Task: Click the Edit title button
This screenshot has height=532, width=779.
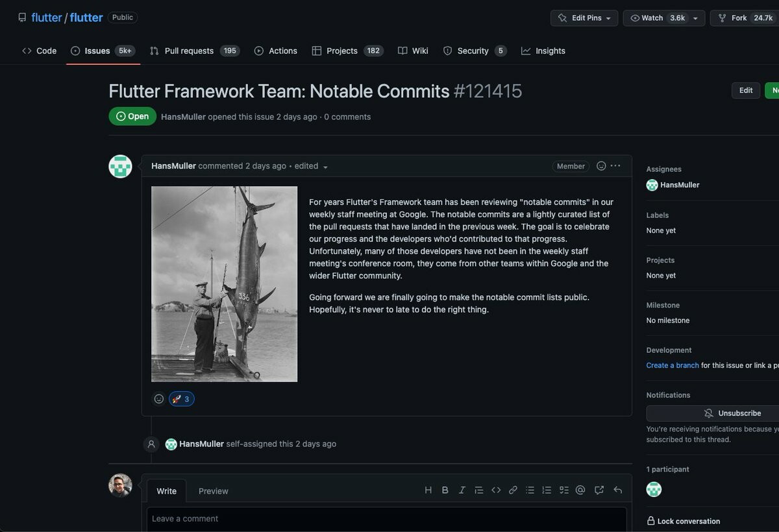Action: click(x=746, y=91)
